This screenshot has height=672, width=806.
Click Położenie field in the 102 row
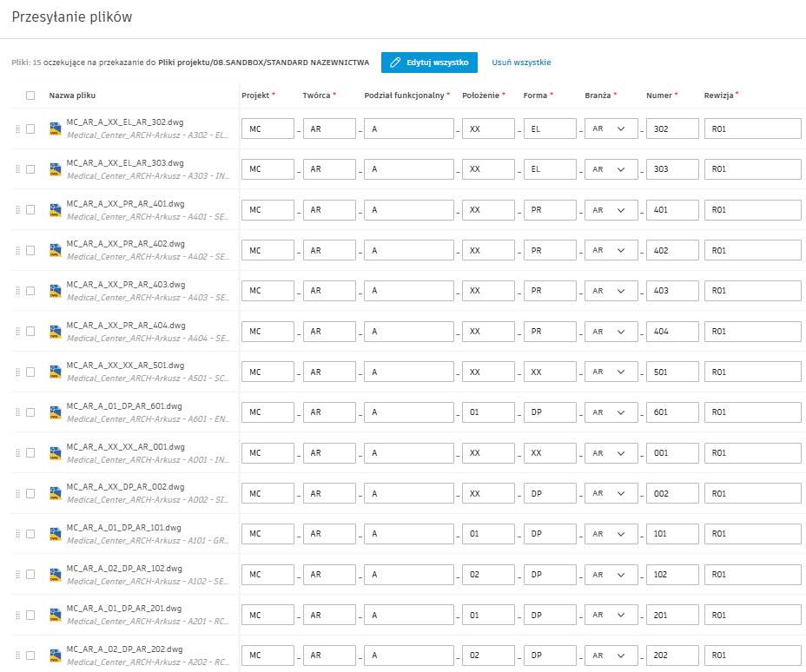click(487, 574)
